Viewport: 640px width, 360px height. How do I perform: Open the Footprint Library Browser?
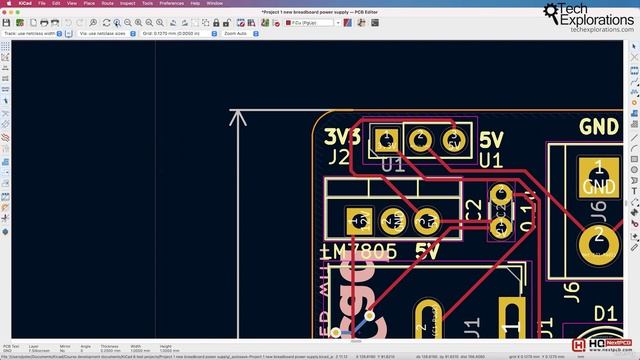pos(251,23)
